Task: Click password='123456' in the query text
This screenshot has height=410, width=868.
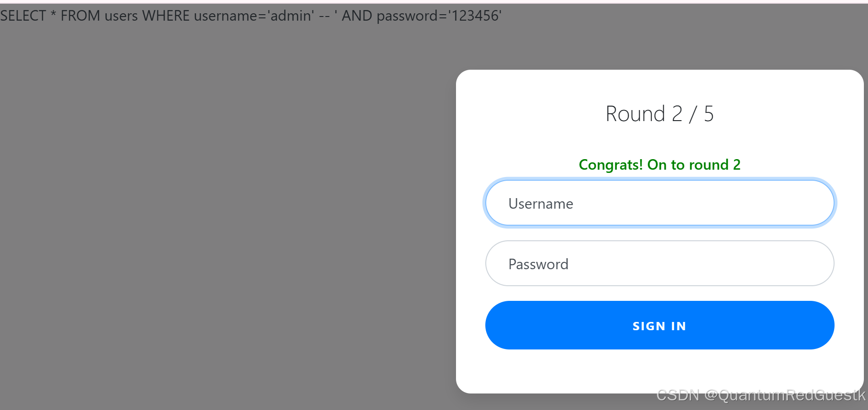Action: tap(439, 16)
